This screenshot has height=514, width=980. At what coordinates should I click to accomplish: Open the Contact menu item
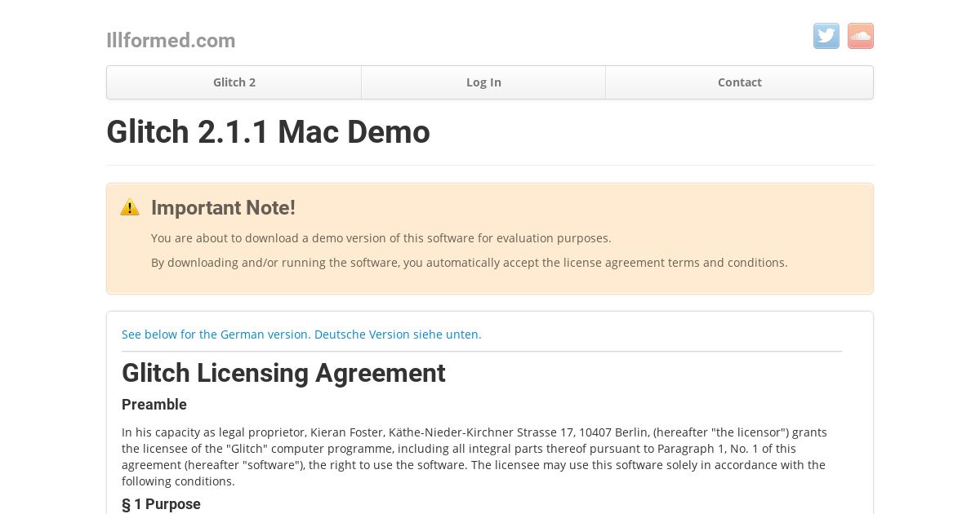coord(740,82)
